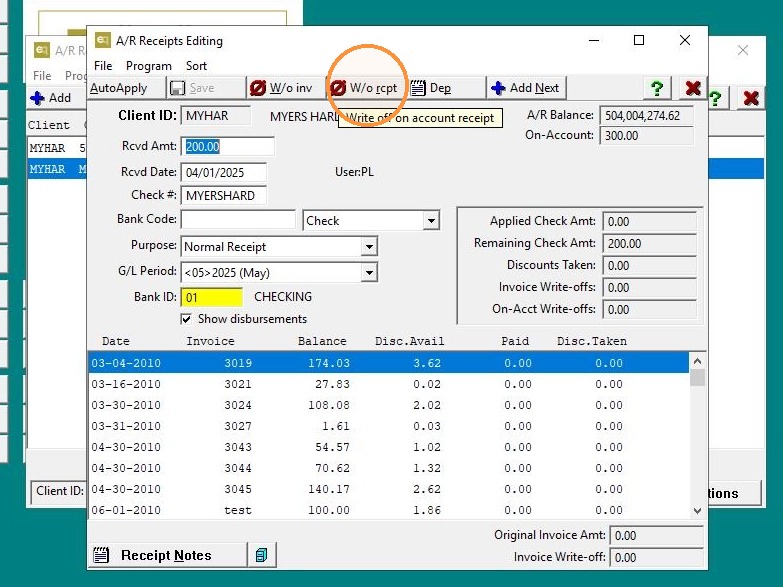Select invoice 3027 row
This screenshot has height=587, width=783.
(x=389, y=426)
